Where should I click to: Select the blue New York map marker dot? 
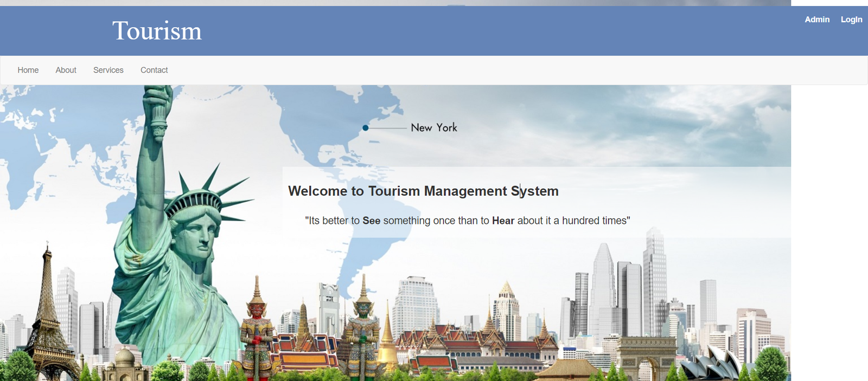pyautogui.click(x=366, y=128)
